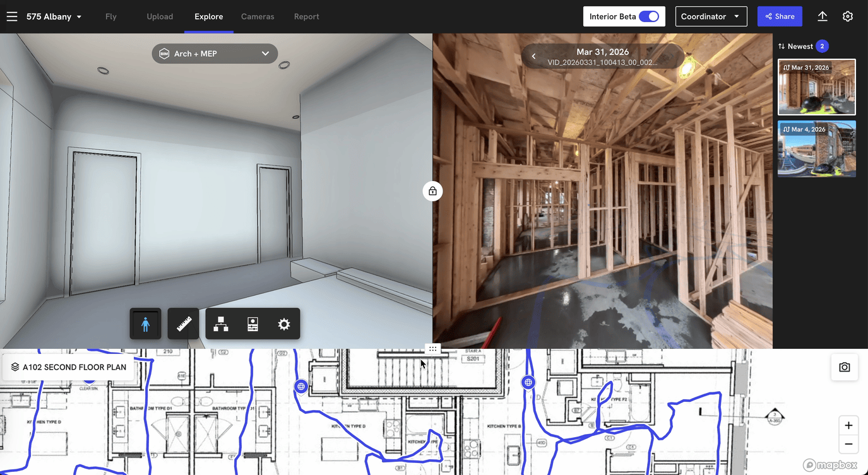The image size is (868, 475).
Task: Select the ruler measure tool
Action: [184, 324]
